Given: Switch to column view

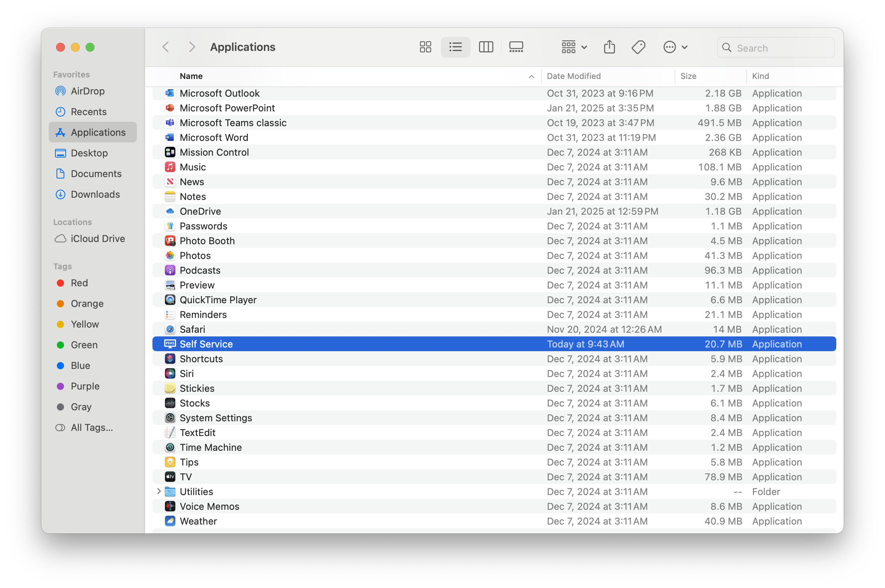Looking at the screenshot, I should [x=486, y=47].
